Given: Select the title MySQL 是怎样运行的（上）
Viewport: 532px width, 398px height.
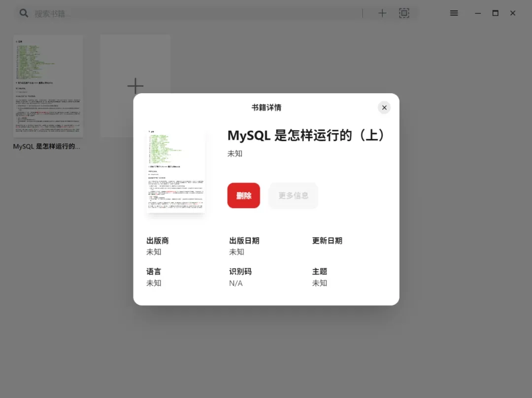Looking at the screenshot, I should click(x=306, y=135).
